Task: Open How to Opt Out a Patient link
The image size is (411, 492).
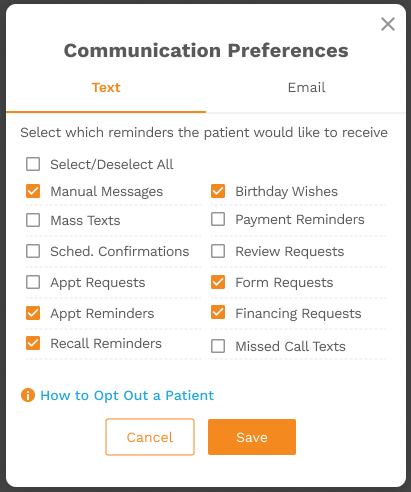Action: 127,396
